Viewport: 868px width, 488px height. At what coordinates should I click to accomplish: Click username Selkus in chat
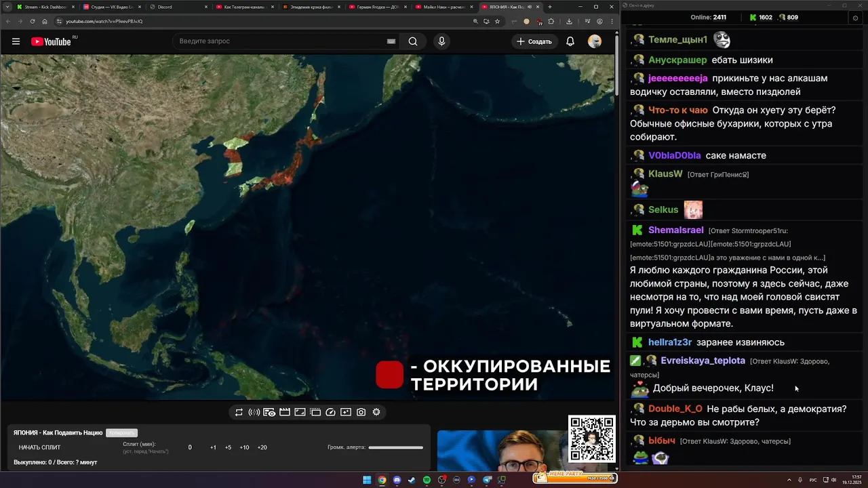(663, 209)
